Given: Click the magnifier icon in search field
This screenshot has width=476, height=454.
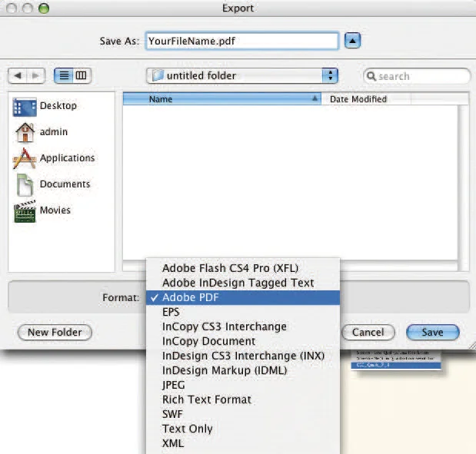Looking at the screenshot, I should tap(371, 76).
